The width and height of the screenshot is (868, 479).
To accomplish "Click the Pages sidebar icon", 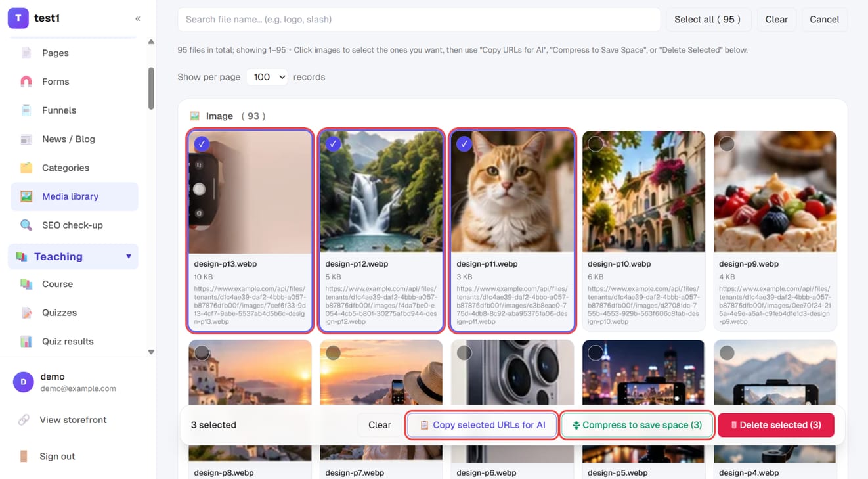I will tap(26, 53).
